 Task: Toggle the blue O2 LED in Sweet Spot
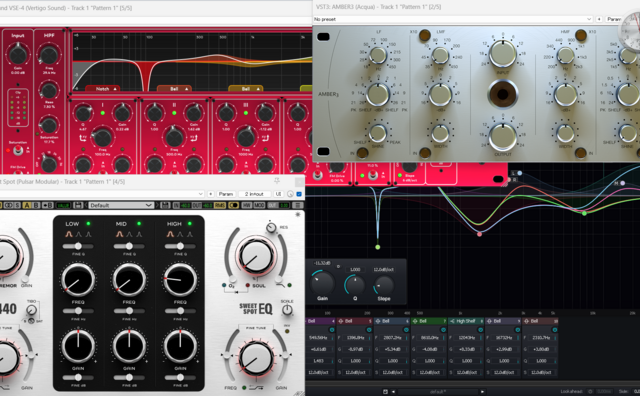coord(224,285)
